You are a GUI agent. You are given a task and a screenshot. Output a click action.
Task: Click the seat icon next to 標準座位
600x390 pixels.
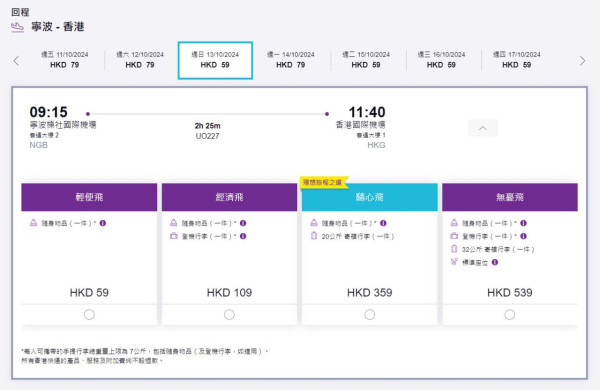454,262
